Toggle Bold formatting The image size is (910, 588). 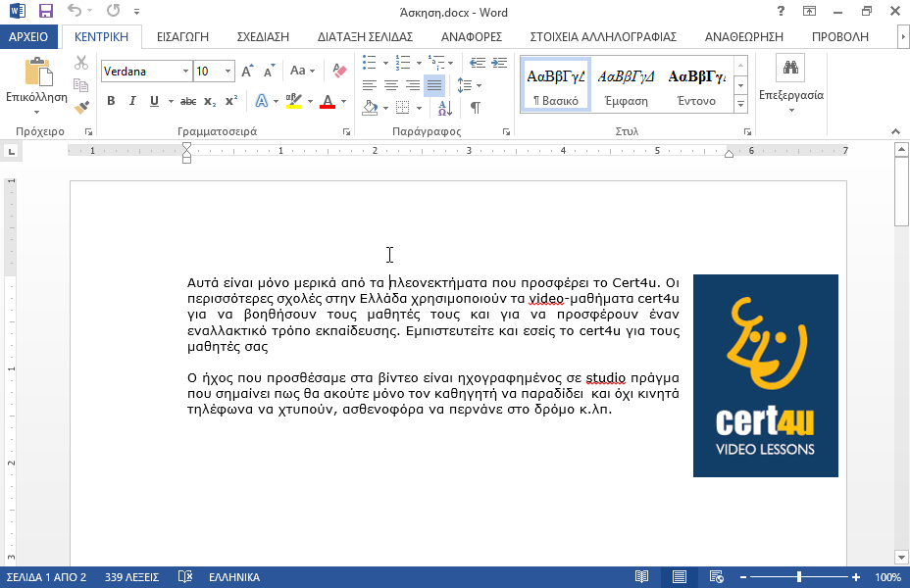[111, 101]
